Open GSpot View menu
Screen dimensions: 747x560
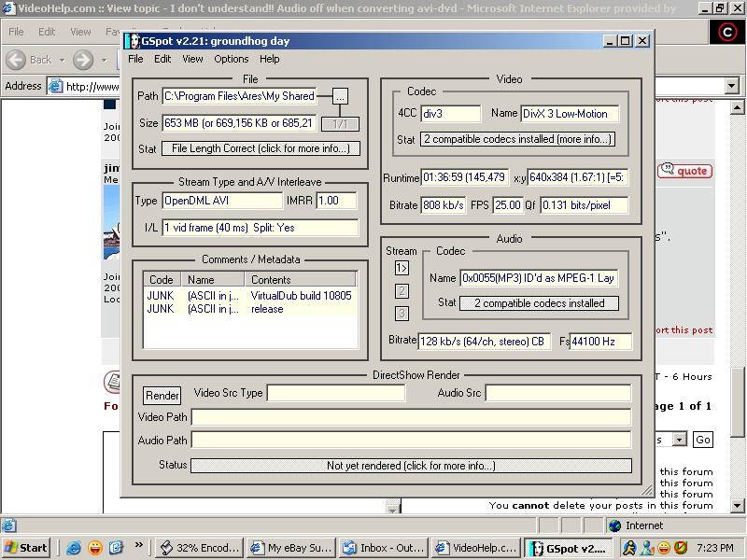[x=192, y=59]
